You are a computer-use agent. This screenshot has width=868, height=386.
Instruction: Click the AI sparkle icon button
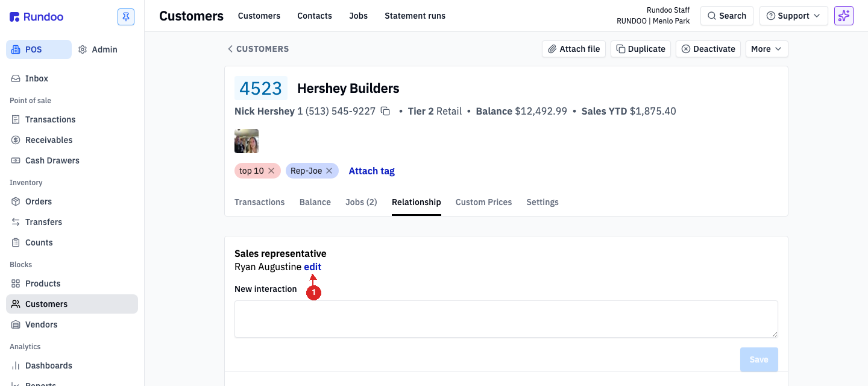(x=844, y=16)
